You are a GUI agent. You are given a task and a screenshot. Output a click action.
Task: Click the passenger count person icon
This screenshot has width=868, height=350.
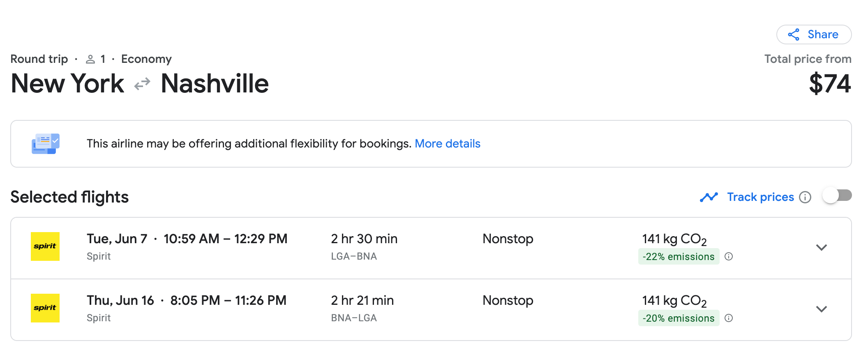click(90, 60)
